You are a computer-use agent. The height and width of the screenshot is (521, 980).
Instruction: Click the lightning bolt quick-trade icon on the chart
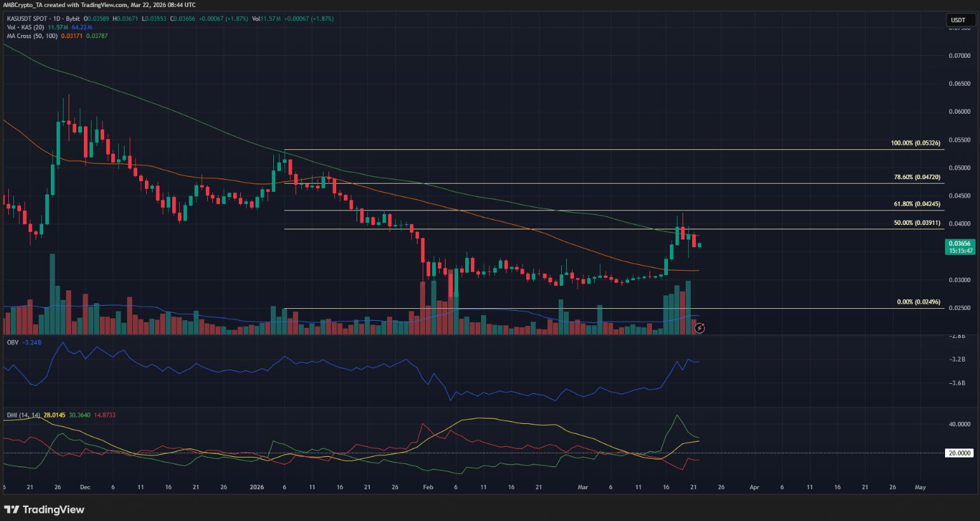699,328
